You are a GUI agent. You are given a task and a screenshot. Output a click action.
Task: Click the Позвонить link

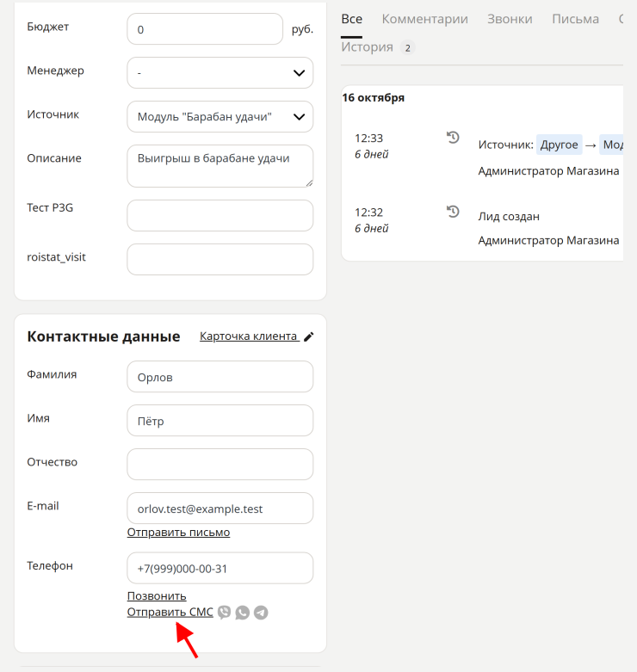click(x=157, y=596)
